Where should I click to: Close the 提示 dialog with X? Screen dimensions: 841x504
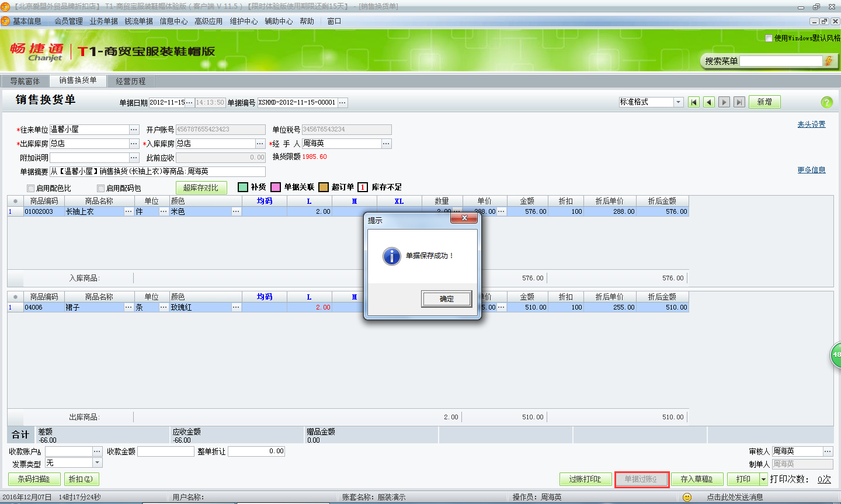464,218
